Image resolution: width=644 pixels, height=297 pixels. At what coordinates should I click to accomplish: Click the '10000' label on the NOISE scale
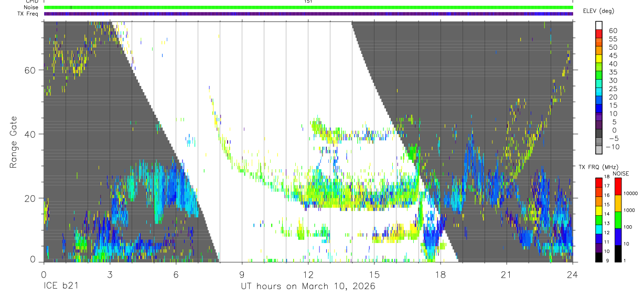[631, 193]
